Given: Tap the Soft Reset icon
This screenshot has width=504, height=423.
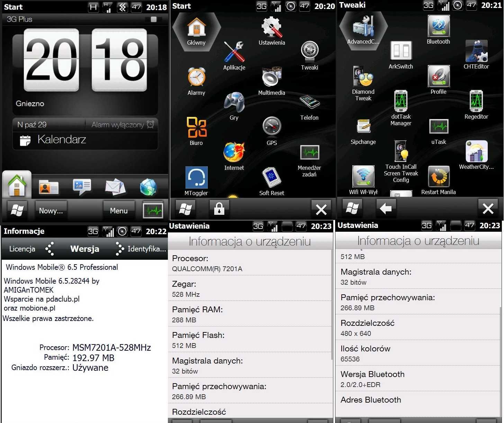Looking at the screenshot, I should pos(272,177).
